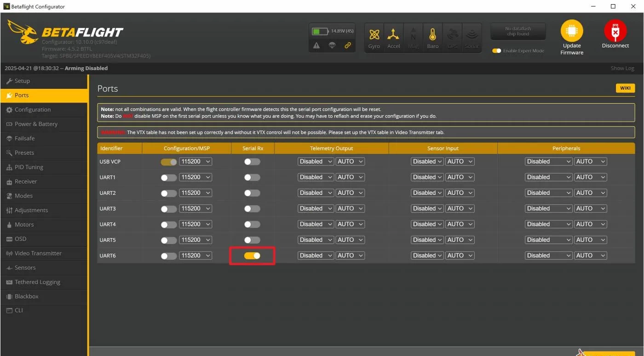Click the Betaflight bee logo
The image size is (644, 356).
pos(23,31)
